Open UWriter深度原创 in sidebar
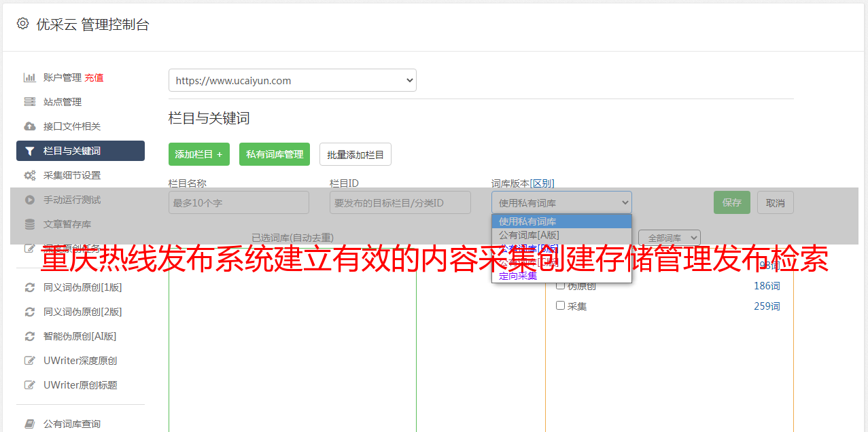 pyautogui.click(x=80, y=361)
